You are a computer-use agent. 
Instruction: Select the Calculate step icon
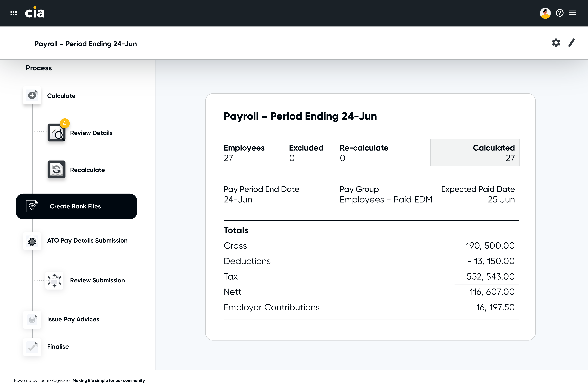(32, 95)
